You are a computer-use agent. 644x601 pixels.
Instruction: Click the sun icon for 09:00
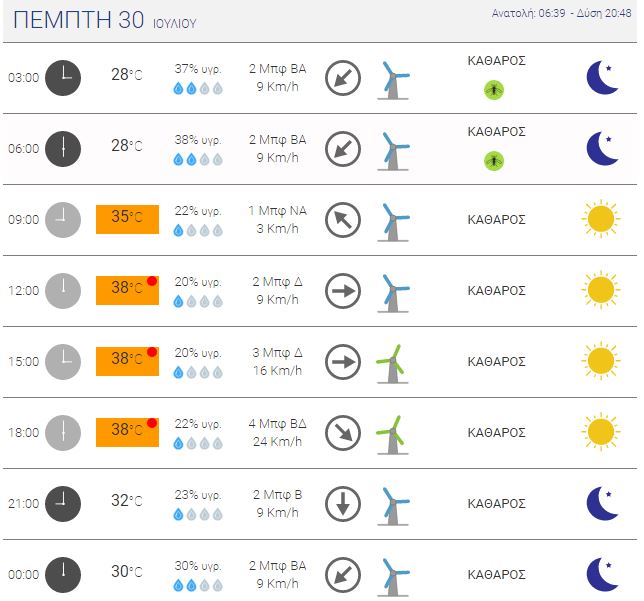coord(601,219)
